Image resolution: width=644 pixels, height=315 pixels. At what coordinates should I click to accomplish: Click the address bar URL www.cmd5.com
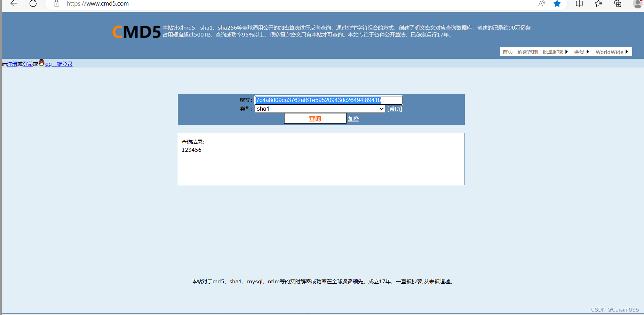[98, 3]
